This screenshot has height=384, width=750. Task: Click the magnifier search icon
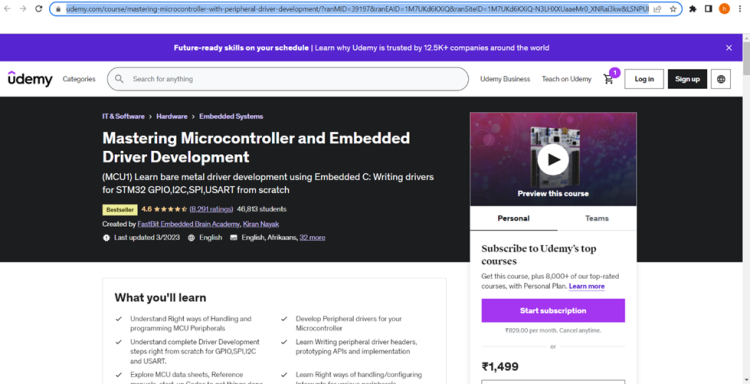(119, 79)
